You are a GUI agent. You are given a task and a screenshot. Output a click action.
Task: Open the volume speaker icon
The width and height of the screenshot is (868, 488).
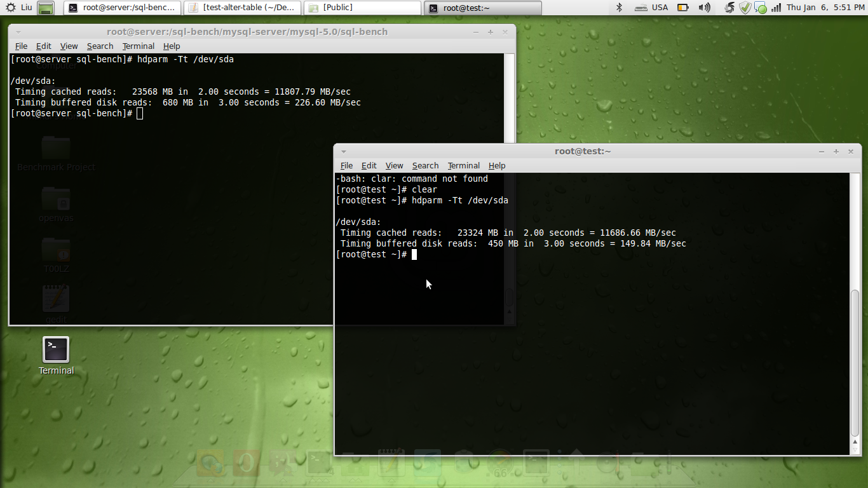point(704,8)
